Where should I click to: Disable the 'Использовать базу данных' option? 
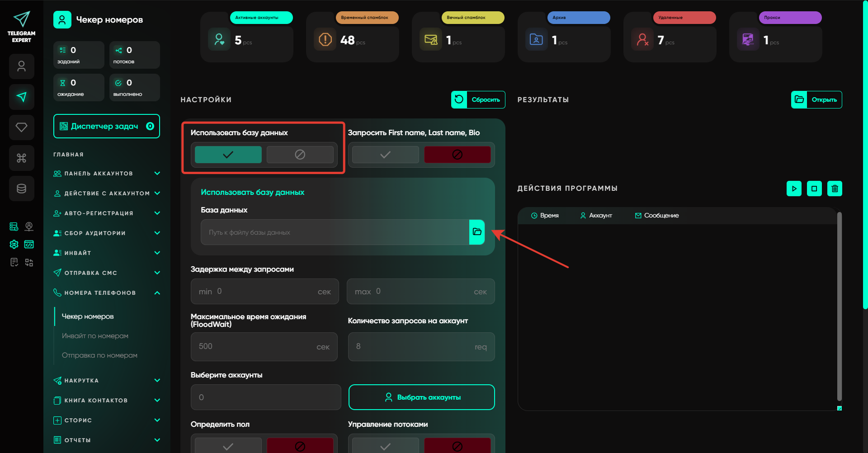tap(300, 155)
